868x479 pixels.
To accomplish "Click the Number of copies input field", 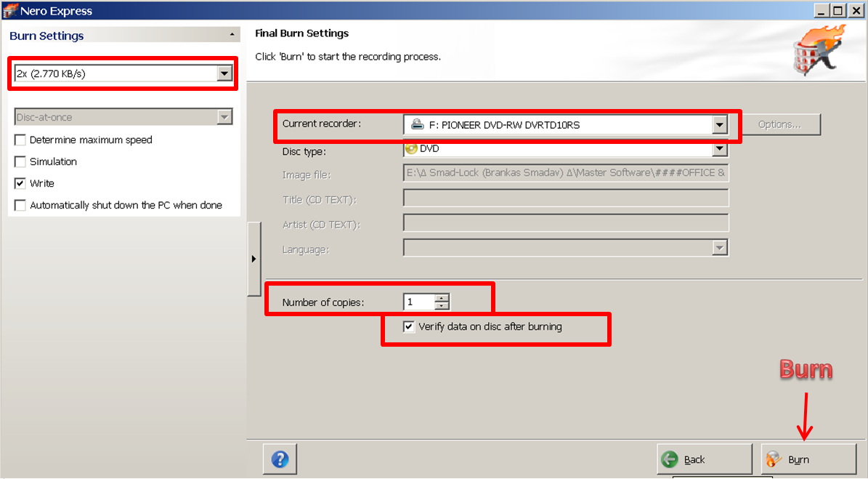I will coord(420,302).
